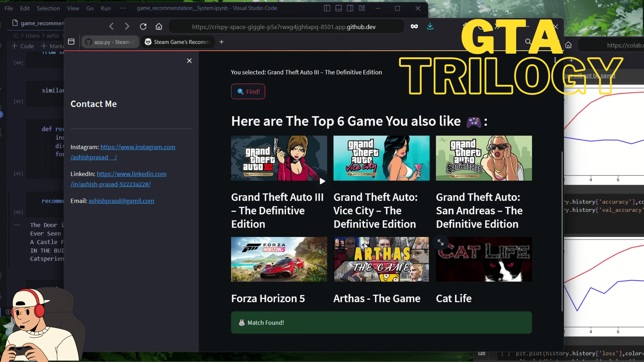This screenshot has height=362, width=644.
Task: Navigate back using the browser back arrow
Action: click(111, 26)
